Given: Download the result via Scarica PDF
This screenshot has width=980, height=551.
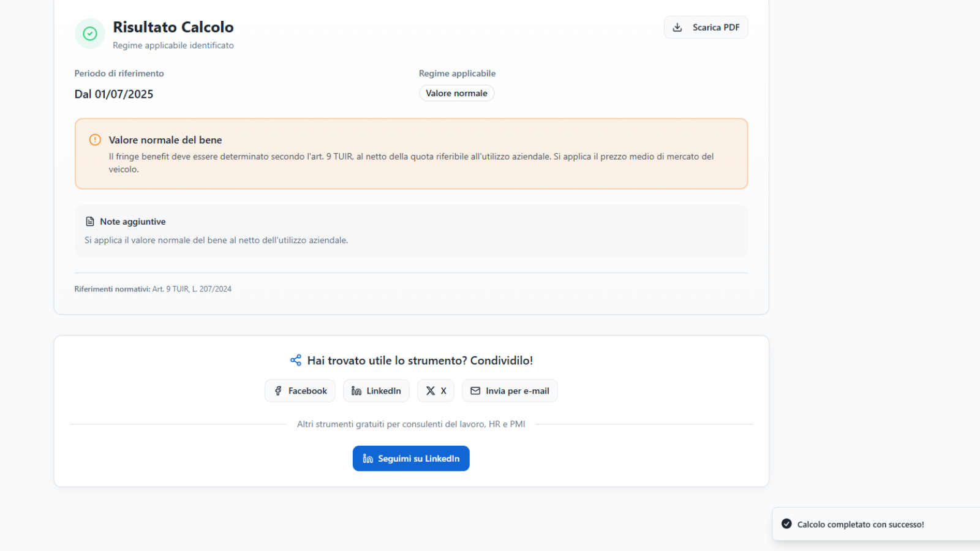Looking at the screenshot, I should tap(706, 28).
